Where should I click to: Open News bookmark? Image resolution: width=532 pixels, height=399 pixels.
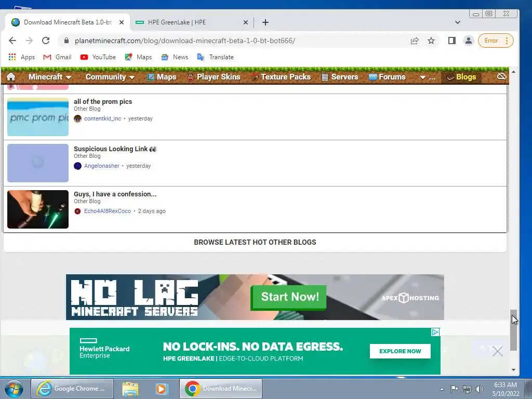[175, 57]
